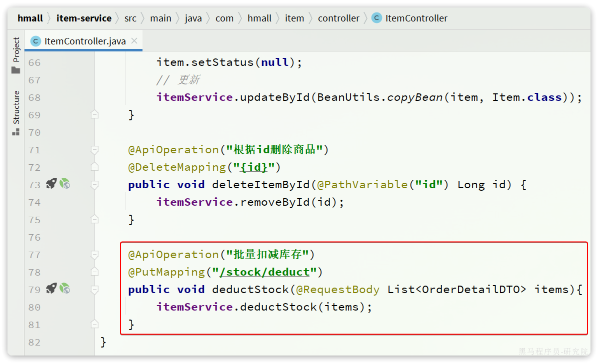Click hmall root in breadcrumb
The image size is (598, 364).
[x=30, y=18]
